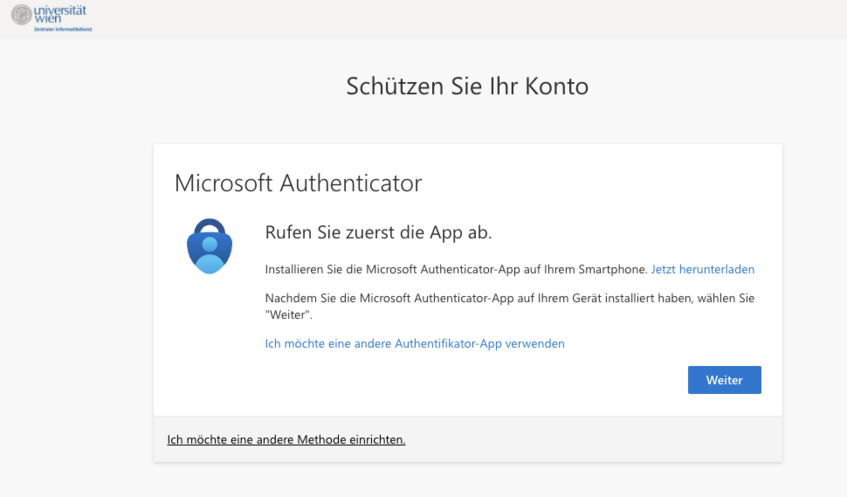
Task: Select "Ich möchte eine andere Methode einrichten"
Action: pyautogui.click(x=286, y=440)
